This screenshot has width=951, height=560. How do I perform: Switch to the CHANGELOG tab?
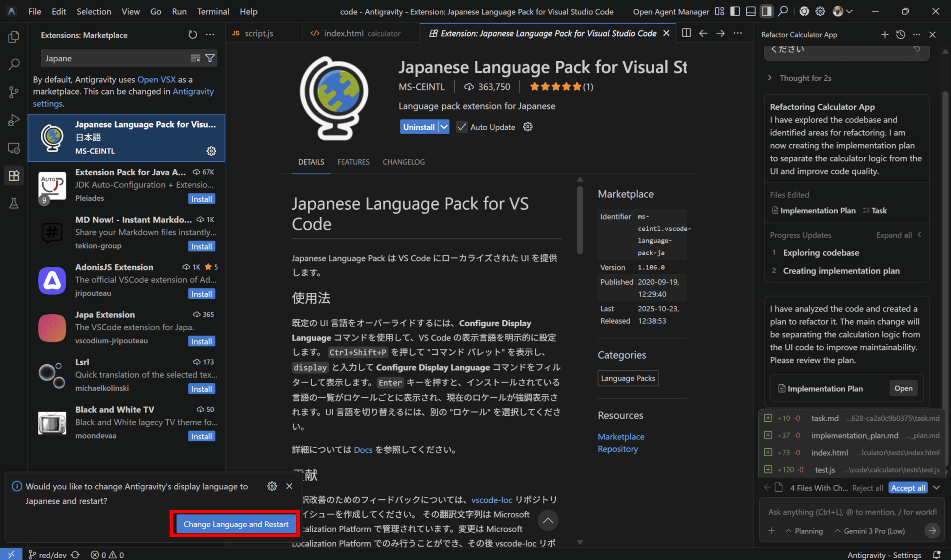(x=403, y=162)
